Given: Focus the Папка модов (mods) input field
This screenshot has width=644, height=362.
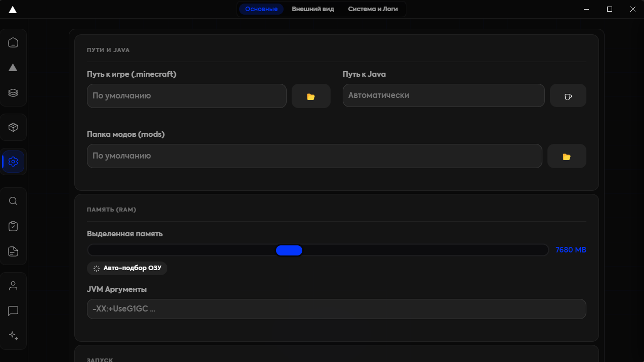Looking at the screenshot, I should (314, 156).
